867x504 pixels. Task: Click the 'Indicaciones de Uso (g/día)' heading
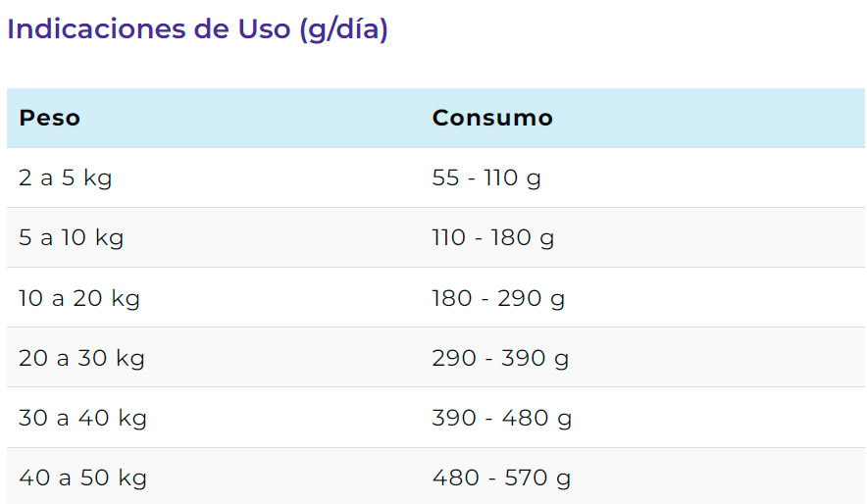(x=197, y=29)
